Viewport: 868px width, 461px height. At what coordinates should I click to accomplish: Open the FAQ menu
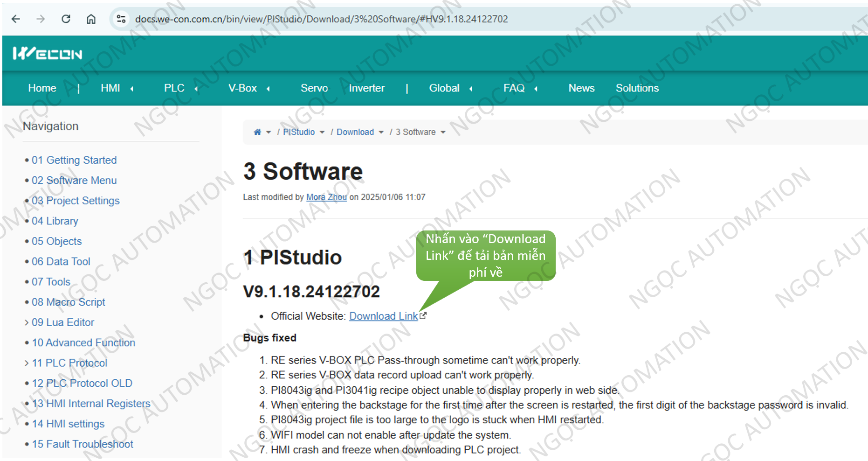pyautogui.click(x=514, y=88)
